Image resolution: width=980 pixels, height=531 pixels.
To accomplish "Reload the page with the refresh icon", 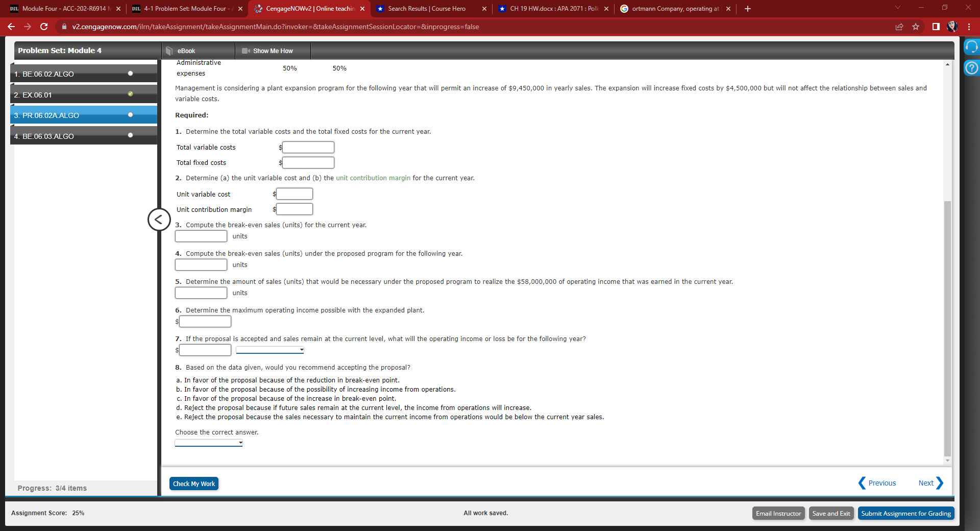I will click(43, 27).
